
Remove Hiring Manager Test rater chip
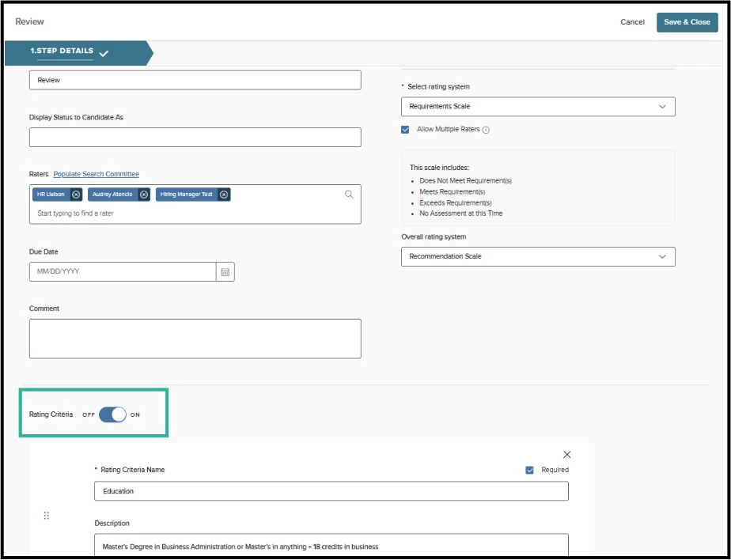tap(224, 195)
